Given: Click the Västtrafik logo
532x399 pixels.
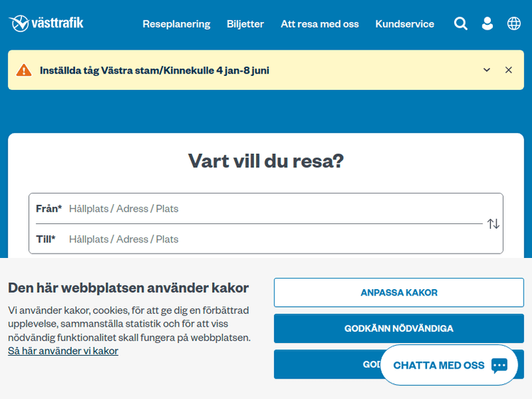Looking at the screenshot, I should click(x=46, y=23).
